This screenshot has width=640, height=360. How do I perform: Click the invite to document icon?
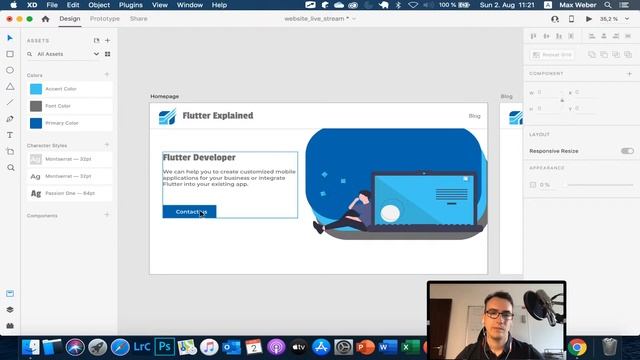tap(555, 19)
